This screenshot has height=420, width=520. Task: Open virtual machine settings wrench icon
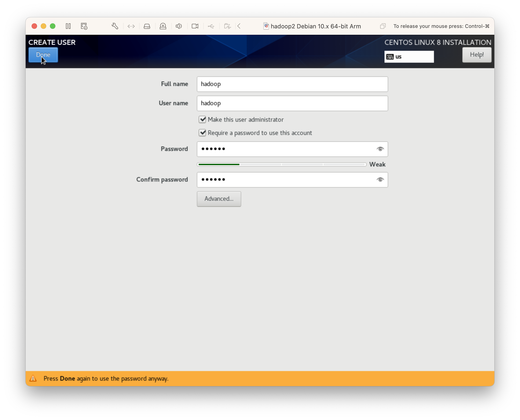point(115,26)
